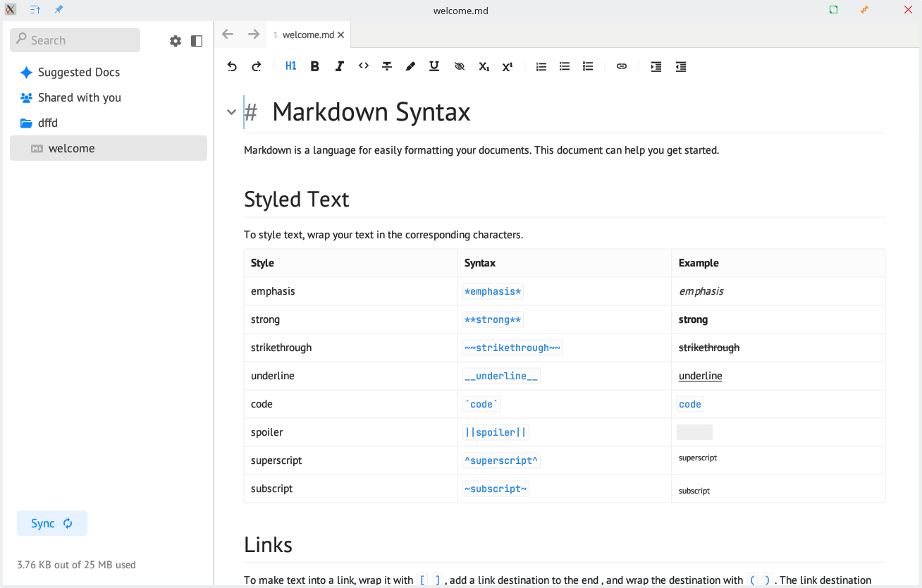
Task: Open the dffd folder in sidebar
Action: pyautogui.click(x=48, y=123)
